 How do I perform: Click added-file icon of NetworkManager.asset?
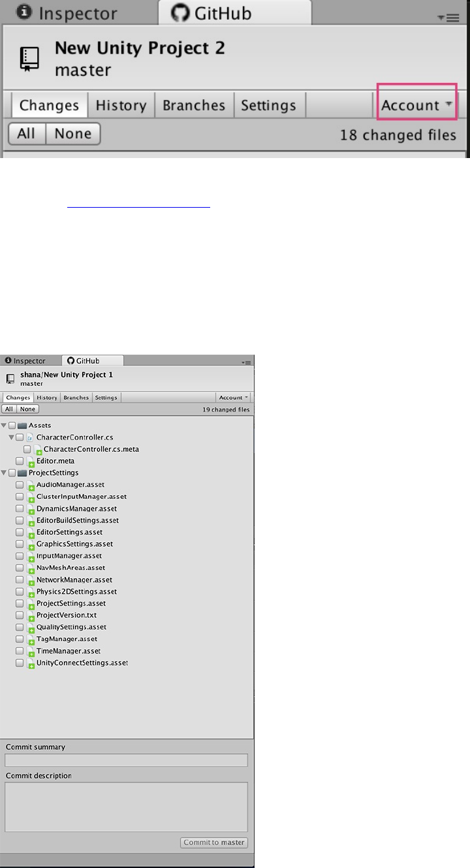[31, 580]
